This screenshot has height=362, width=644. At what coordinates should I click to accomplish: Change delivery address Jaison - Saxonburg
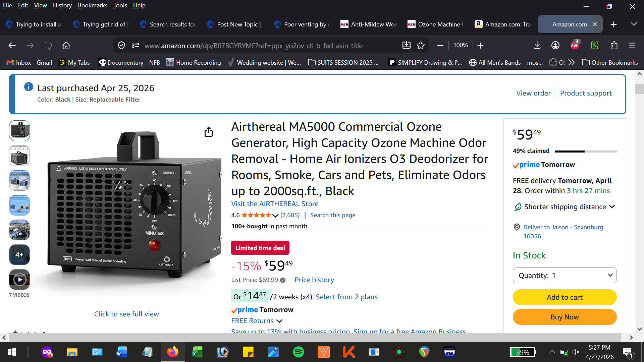pos(563,232)
